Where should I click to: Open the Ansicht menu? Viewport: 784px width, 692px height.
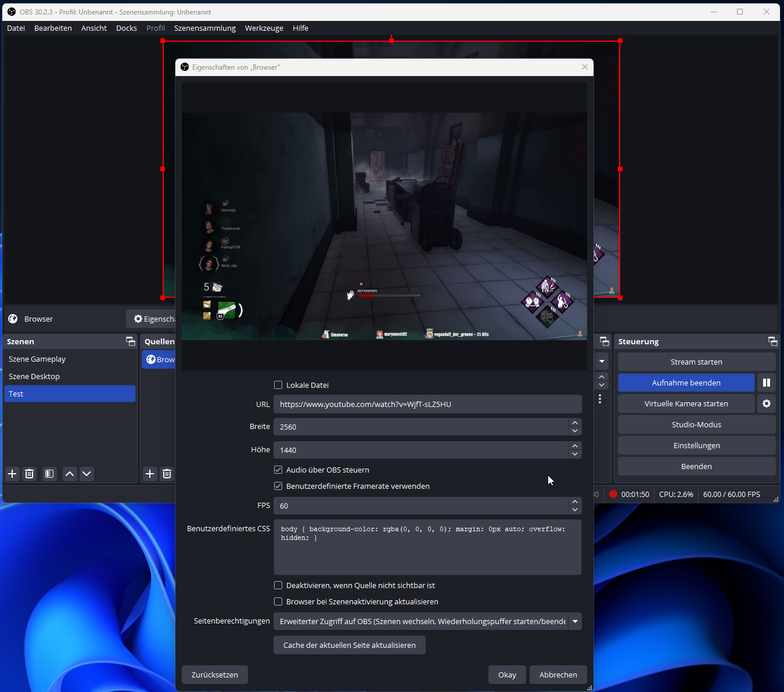[x=94, y=28]
